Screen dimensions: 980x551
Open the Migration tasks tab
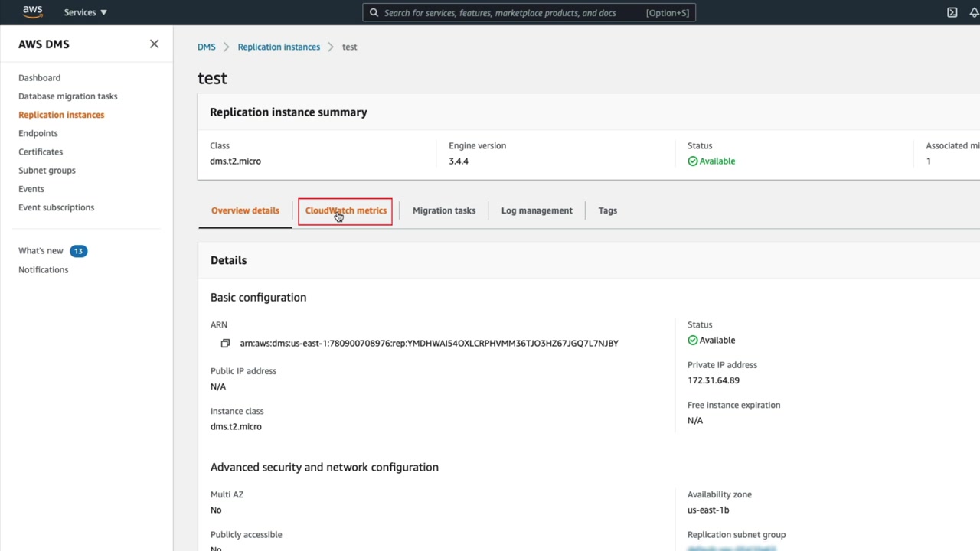443,210
